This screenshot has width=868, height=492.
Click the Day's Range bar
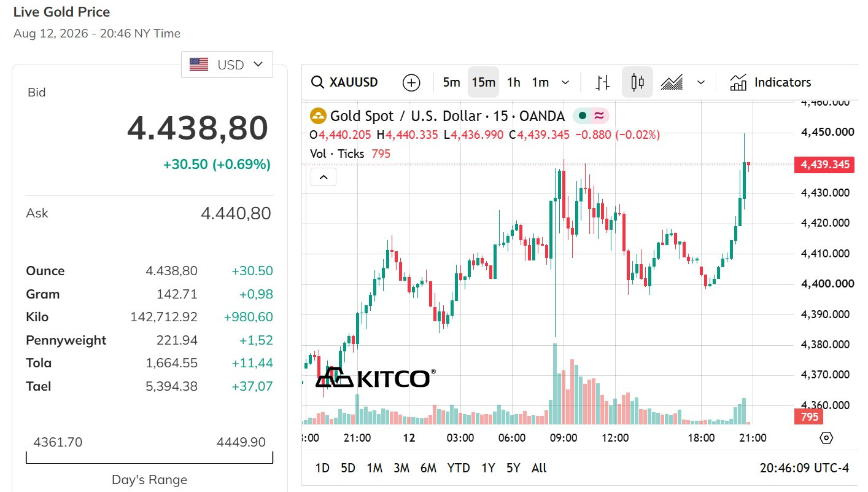point(149,458)
